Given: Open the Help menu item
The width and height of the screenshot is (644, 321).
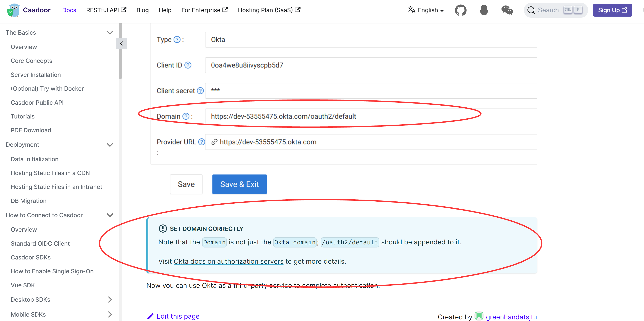Looking at the screenshot, I should (165, 10).
